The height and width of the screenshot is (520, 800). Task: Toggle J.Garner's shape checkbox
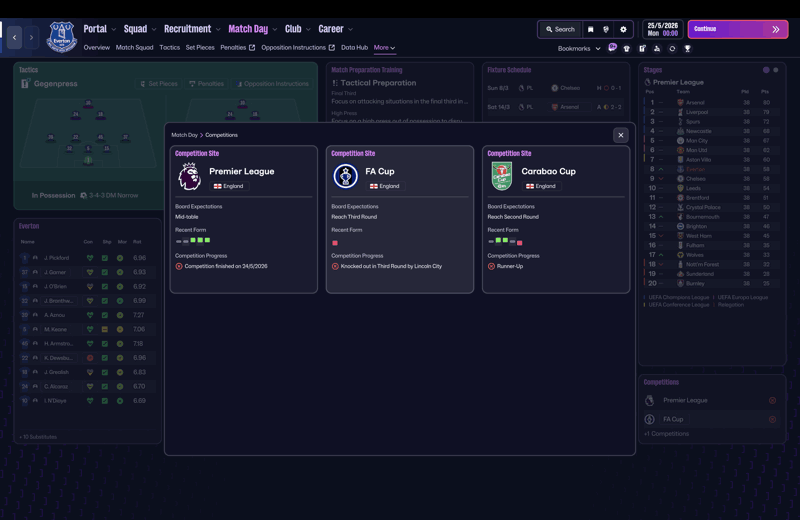(x=105, y=273)
